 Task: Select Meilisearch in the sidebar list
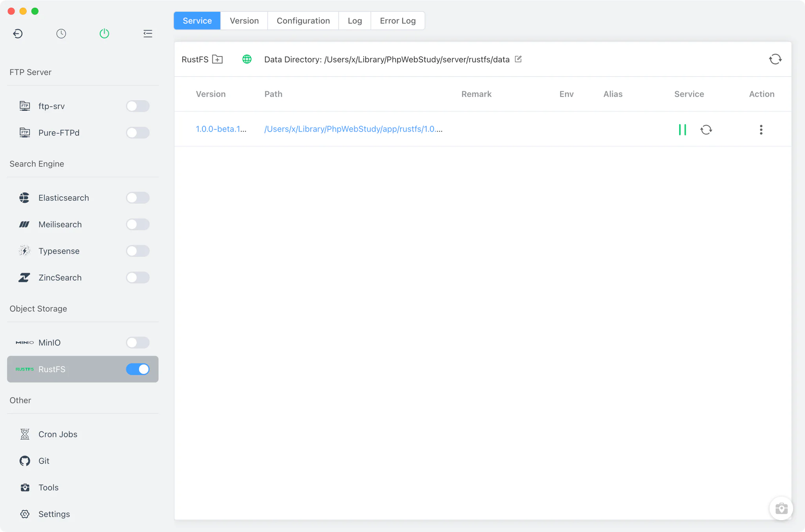[x=83, y=224]
